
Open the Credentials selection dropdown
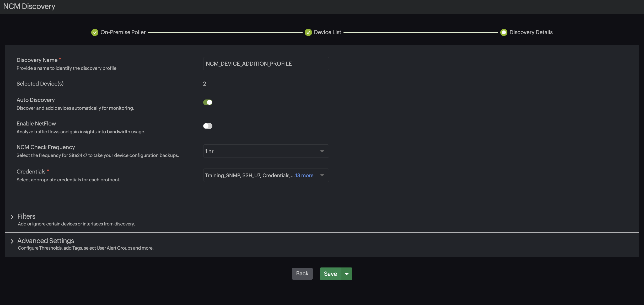click(266, 175)
